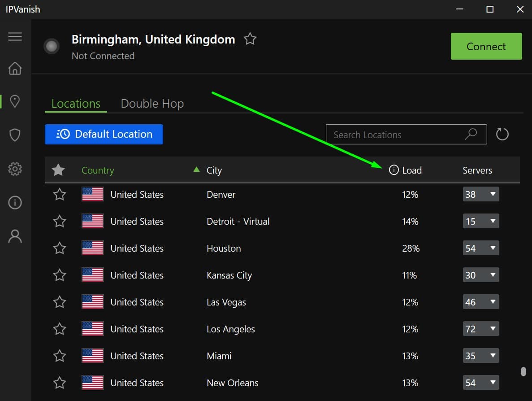Click the Country sort arrow indicator

pos(196,169)
